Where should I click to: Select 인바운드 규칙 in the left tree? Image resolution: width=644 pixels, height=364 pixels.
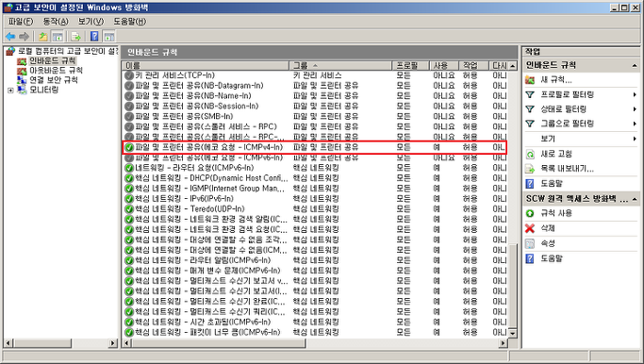pos(52,60)
